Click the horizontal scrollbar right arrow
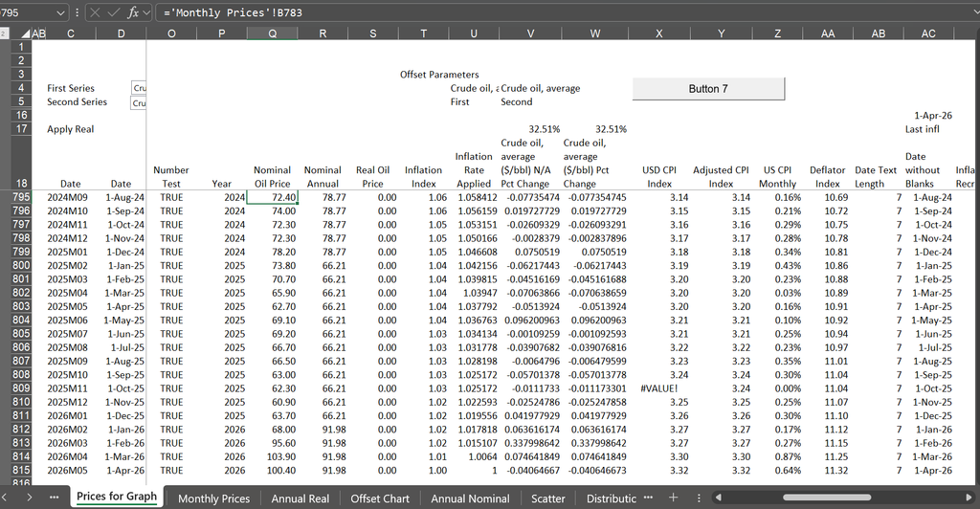This screenshot has height=509, width=980. [x=969, y=498]
